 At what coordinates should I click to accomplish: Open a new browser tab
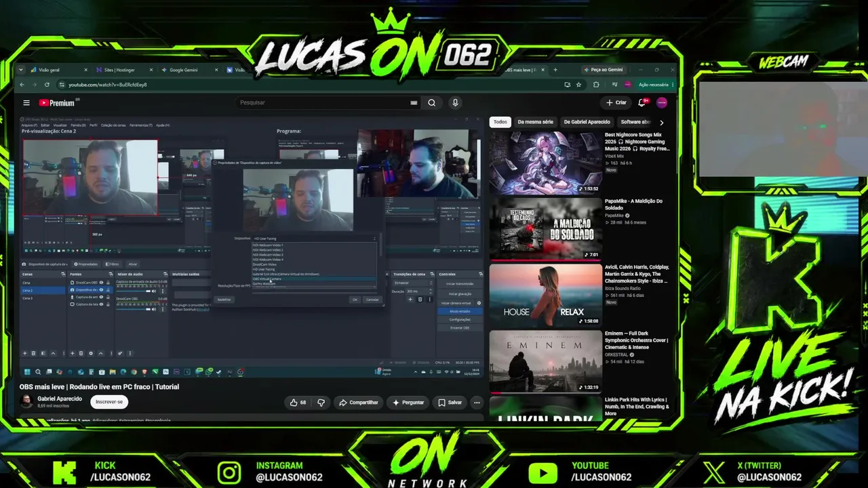coord(555,70)
